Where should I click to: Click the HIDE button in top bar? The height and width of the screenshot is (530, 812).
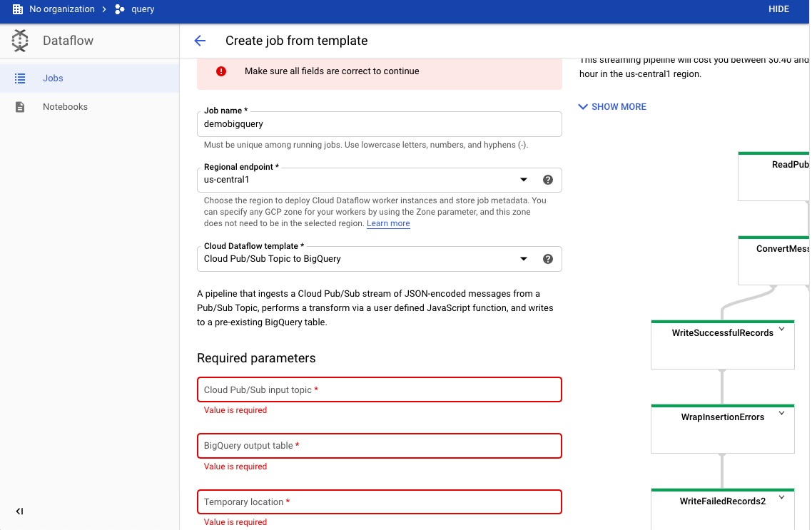[779, 9]
